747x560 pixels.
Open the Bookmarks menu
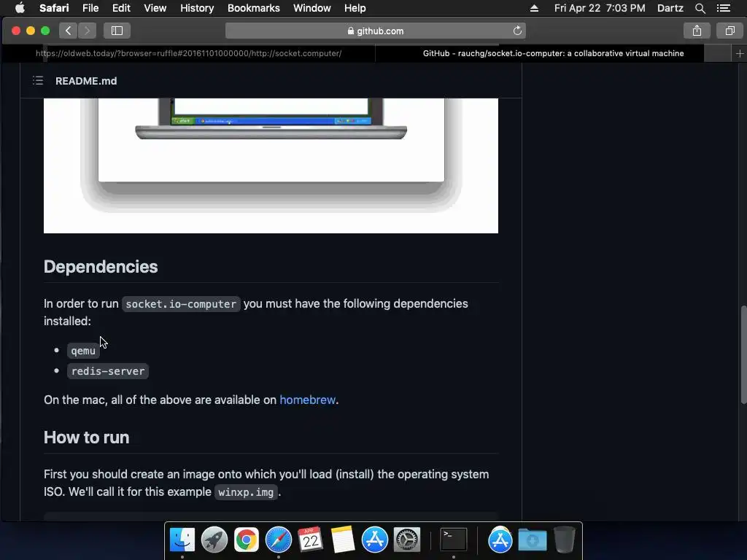click(x=253, y=8)
